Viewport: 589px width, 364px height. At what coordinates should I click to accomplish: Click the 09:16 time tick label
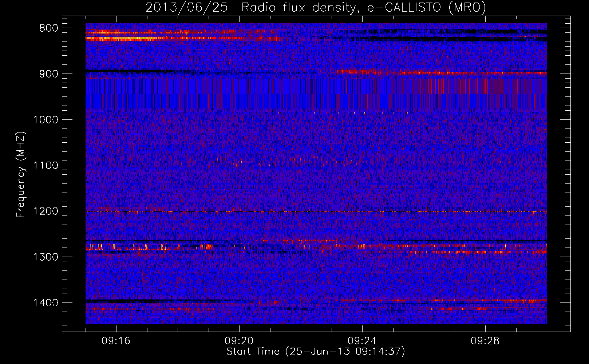[x=116, y=341]
